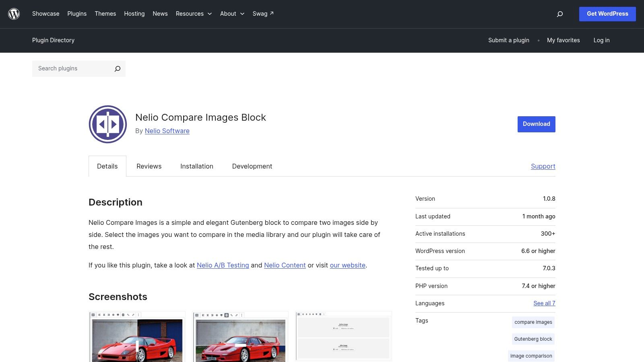Switch to the Reviews tab
Image resolution: width=644 pixels, height=362 pixels.
click(x=149, y=166)
